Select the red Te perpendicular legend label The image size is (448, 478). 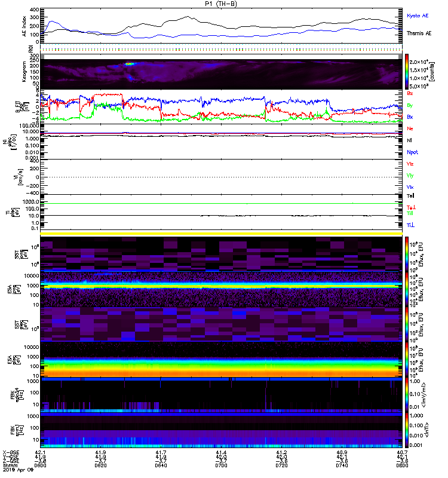(411, 207)
